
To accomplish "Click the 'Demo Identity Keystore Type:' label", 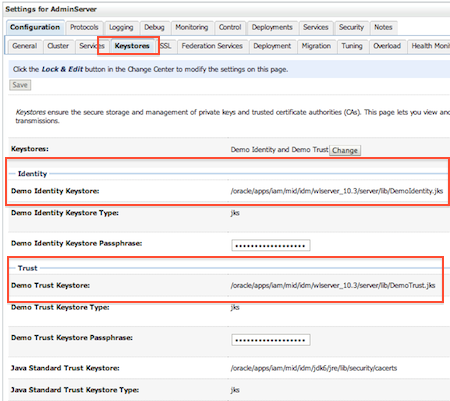I will click(65, 213).
